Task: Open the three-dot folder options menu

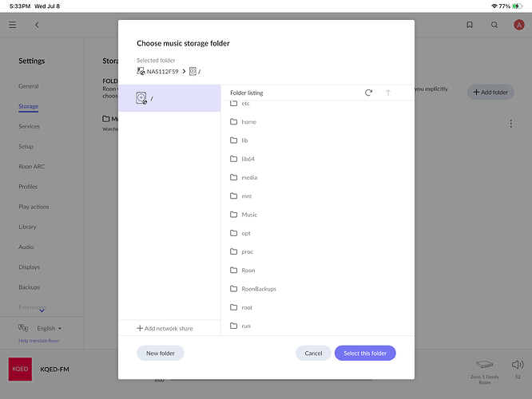Action: (510, 124)
